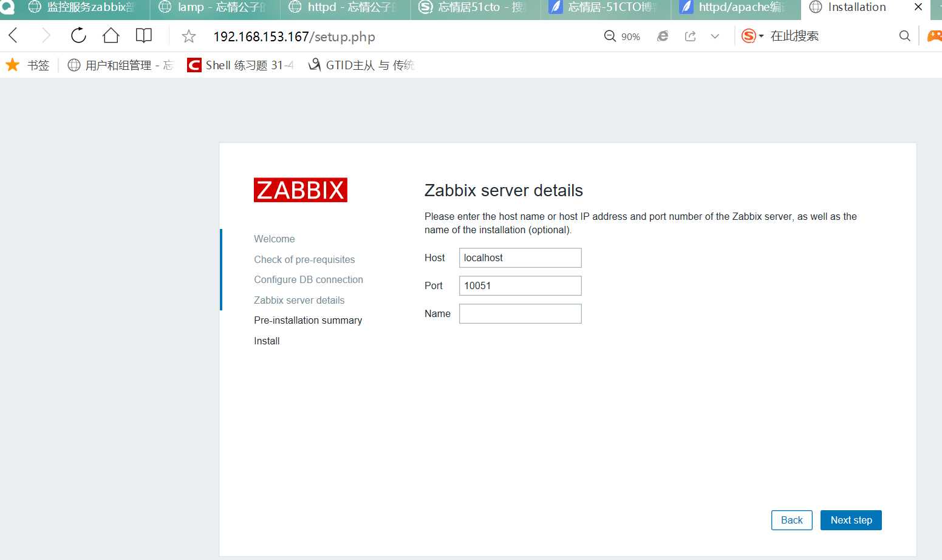
Task: Open the GTID主从 与 传统 bookmark
Action: [361, 65]
